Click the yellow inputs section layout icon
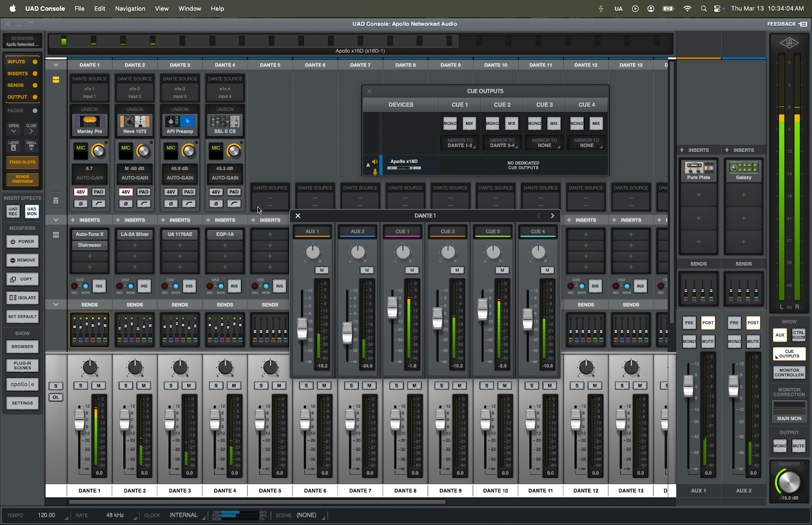 pos(56,80)
